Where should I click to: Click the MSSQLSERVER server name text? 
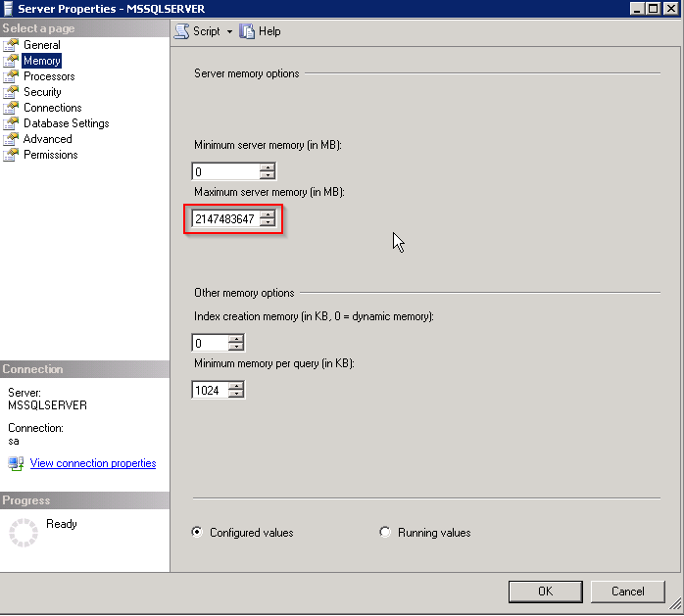tap(48, 405)
